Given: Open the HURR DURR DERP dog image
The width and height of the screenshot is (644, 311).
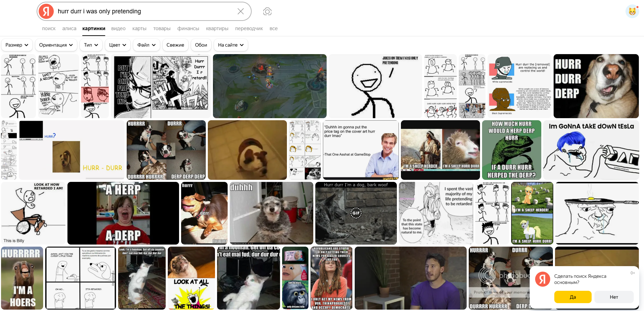Looking at the screenshot, I should coord(596,86).
